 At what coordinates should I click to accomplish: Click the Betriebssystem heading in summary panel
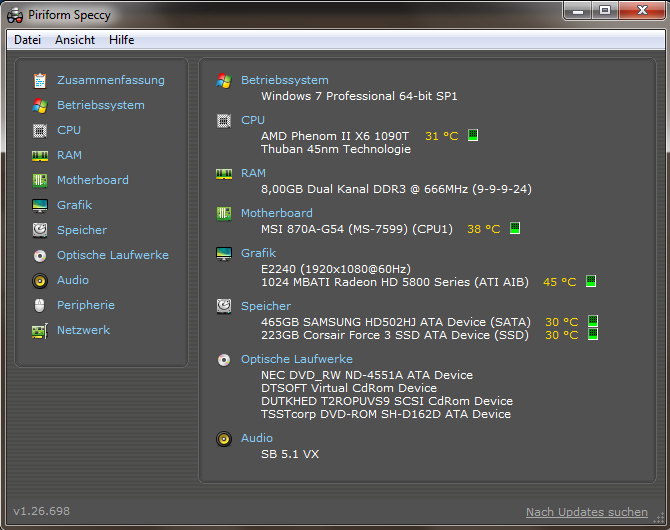(x=285, y=80)
